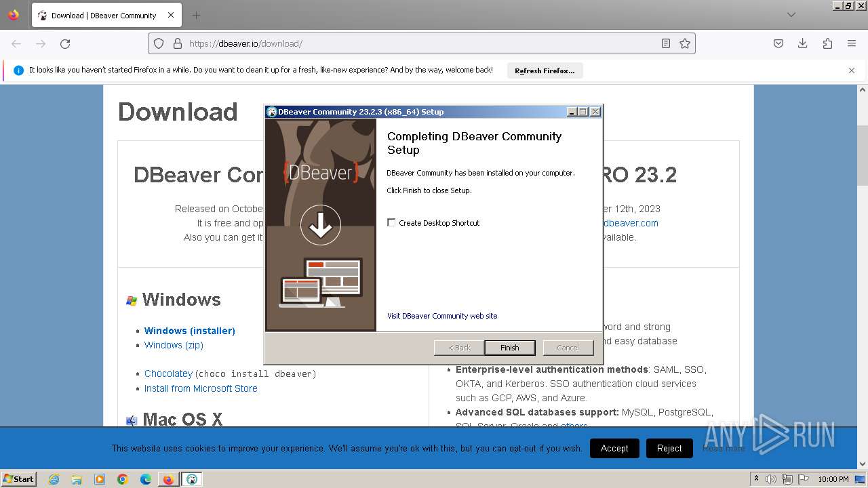Click the site security padlock icon

(x=178, y=43)
